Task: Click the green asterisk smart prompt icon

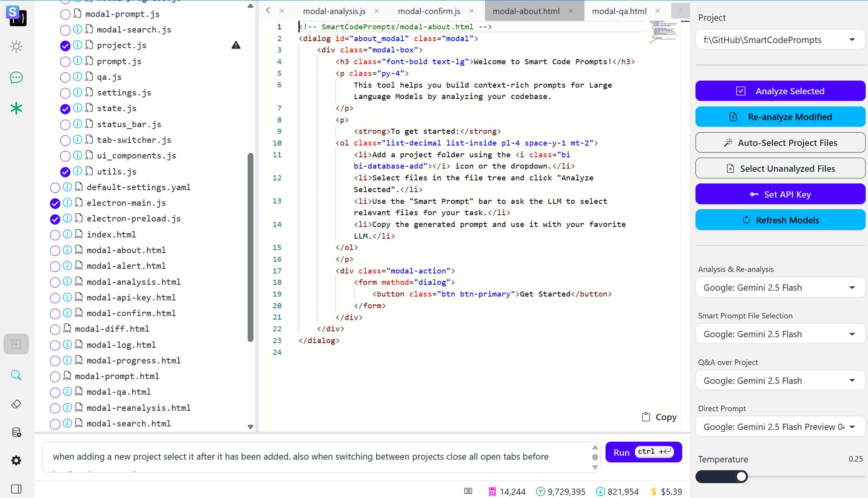Action: 16,108
